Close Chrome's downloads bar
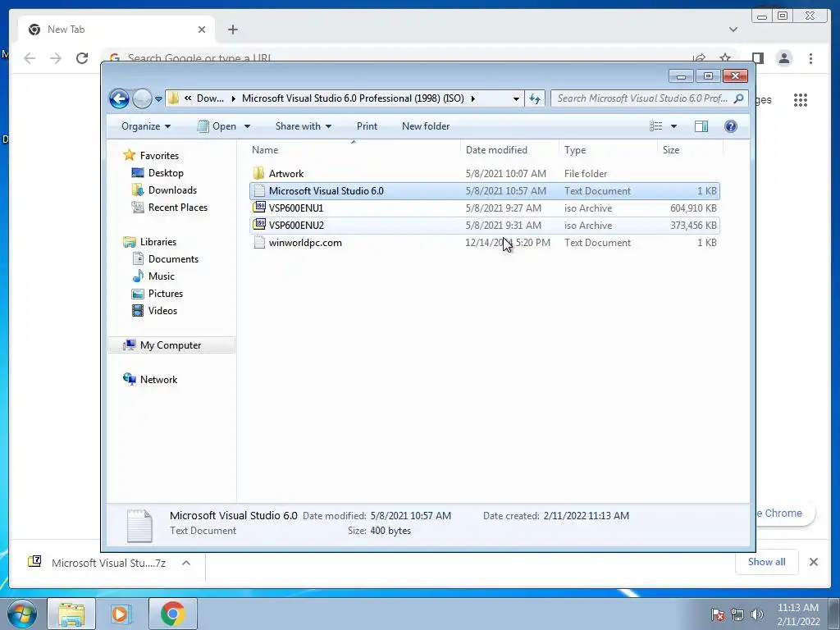Screen dimensions: 840x630 [x=813, y=562]
